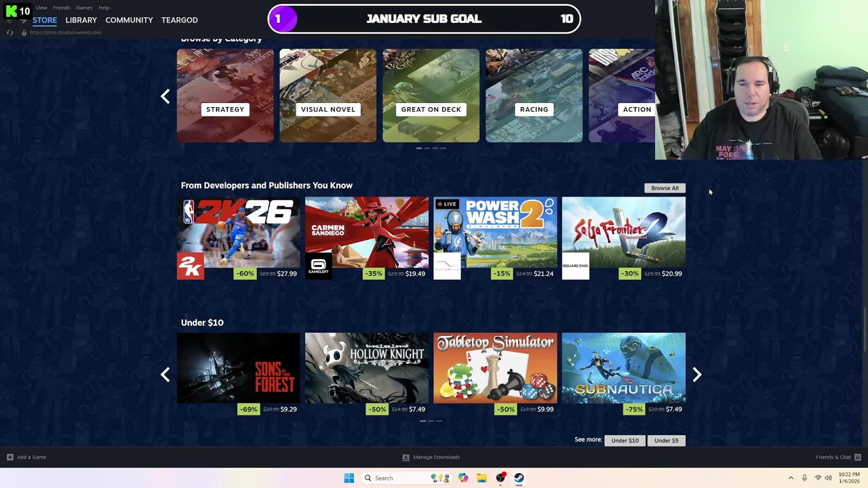
Task: Open the Racing category card
Action: click(534, 96)
